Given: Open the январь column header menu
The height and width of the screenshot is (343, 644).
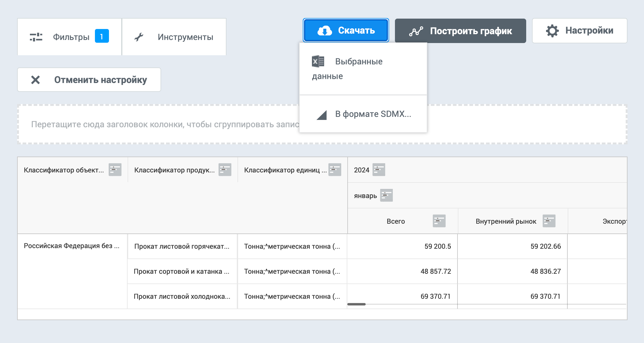Looking at the screenshot, I should (386, 195).
